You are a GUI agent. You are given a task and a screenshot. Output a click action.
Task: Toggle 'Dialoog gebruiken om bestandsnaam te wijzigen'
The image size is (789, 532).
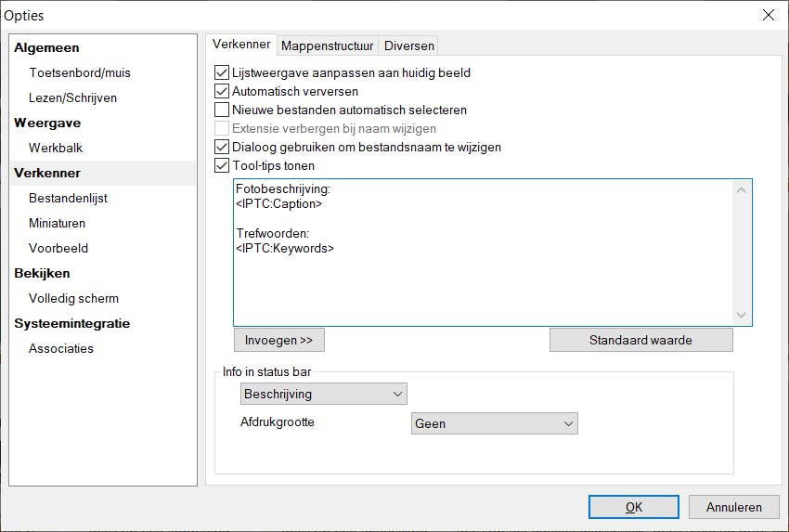click(x=222, y=147)
